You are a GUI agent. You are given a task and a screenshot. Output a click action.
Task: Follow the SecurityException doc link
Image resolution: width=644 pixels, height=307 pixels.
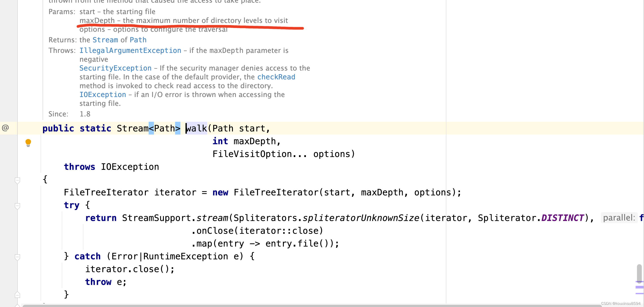click(x=115, y=68)
